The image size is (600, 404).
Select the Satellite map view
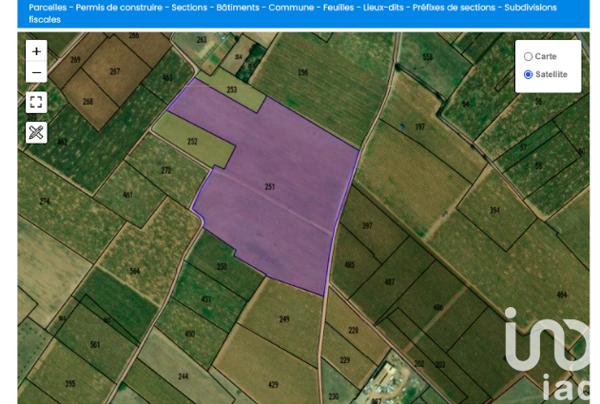coord(529,74)
